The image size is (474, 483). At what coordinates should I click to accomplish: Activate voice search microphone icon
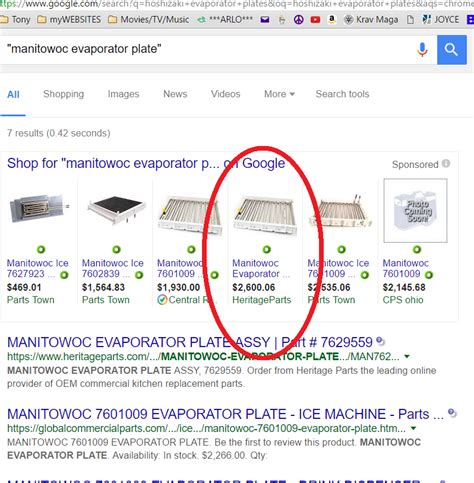(x=422, y=50)
